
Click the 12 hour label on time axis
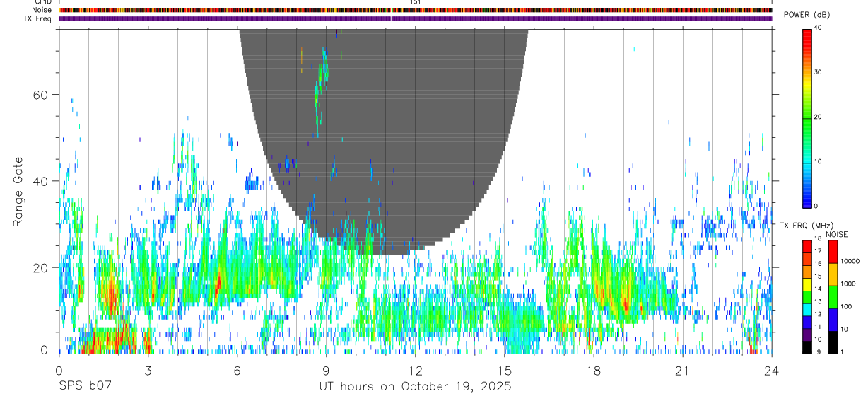pyautogui.click(x=415, y=370)
